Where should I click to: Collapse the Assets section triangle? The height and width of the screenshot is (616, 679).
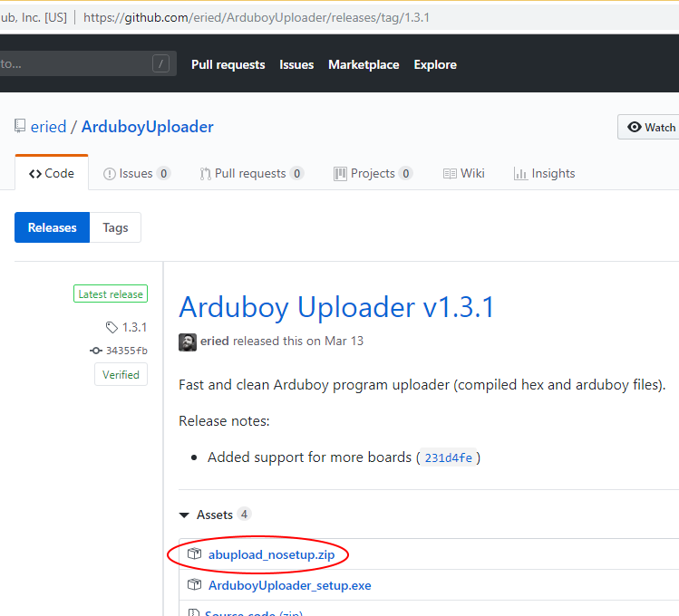pos(184,515)
